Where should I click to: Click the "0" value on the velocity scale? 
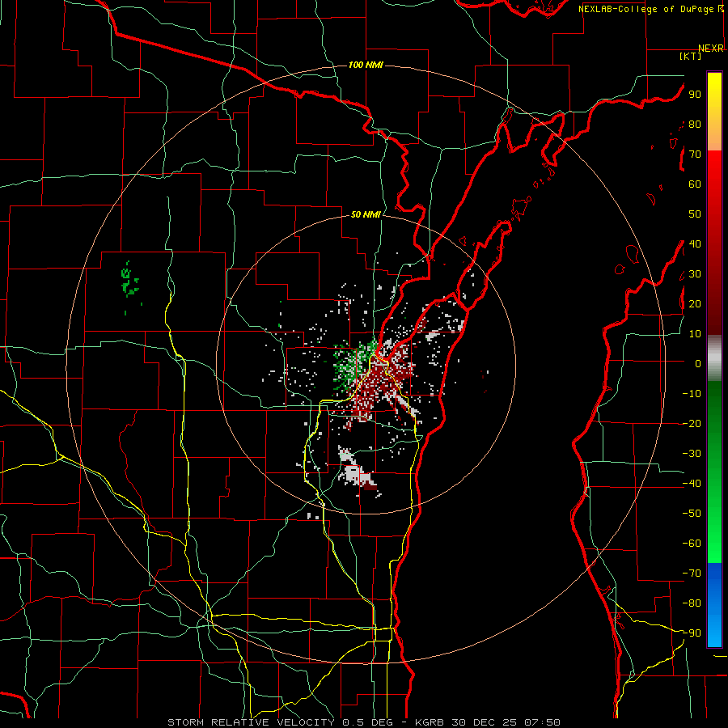(698, 363)
